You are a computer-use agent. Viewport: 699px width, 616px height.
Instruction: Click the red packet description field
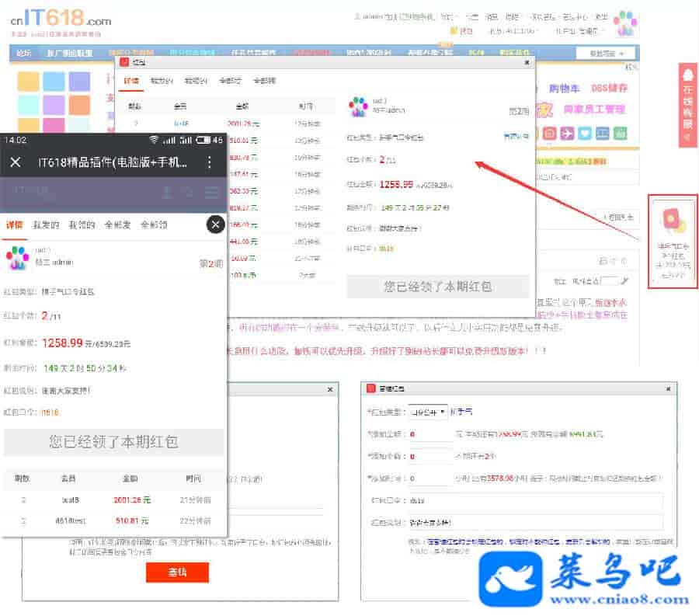point(535,523)
